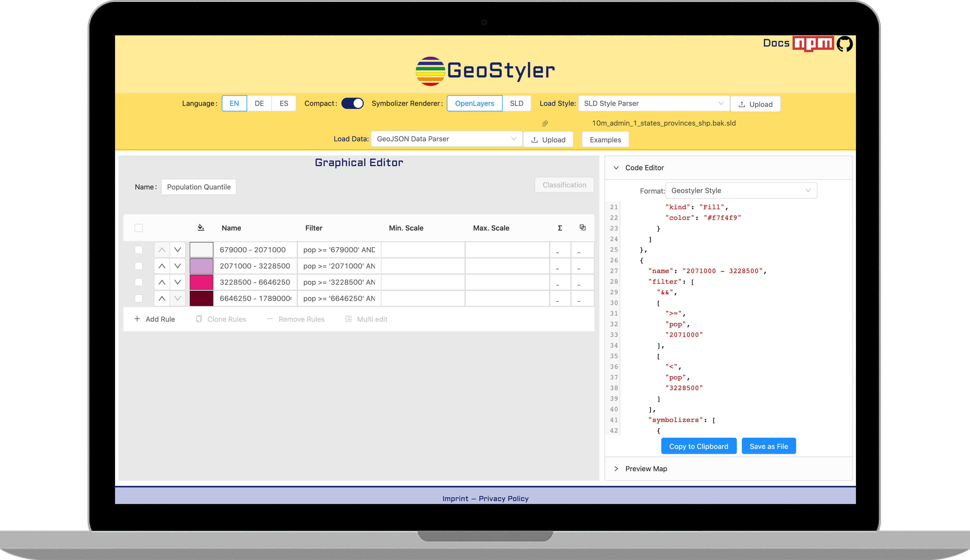Open the Examples button
Viewport: 970px width, 560px height.
coord(605,140)
